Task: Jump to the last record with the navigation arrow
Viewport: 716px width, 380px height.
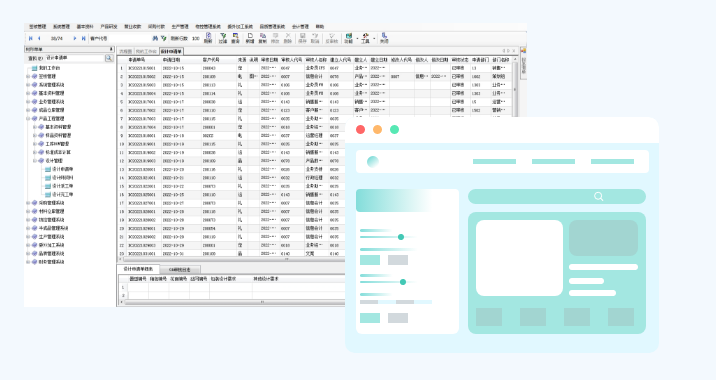Action: [x=84, y=38]
